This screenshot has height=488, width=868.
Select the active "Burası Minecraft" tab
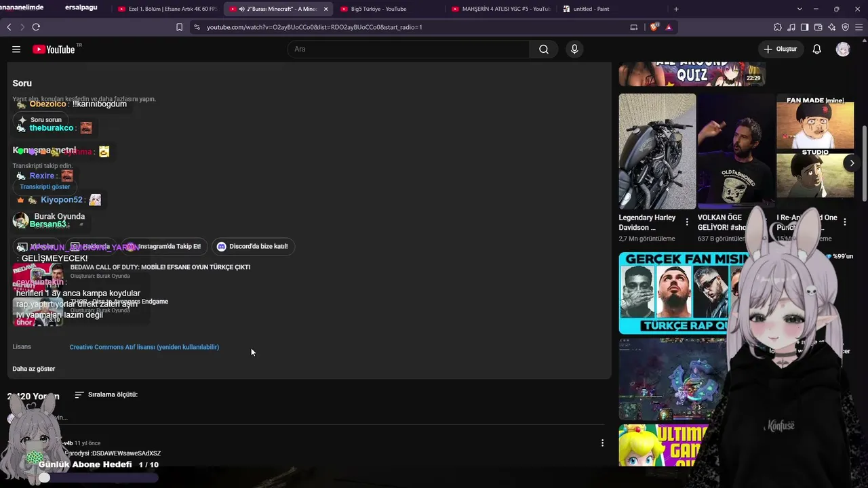coord(278,9)
